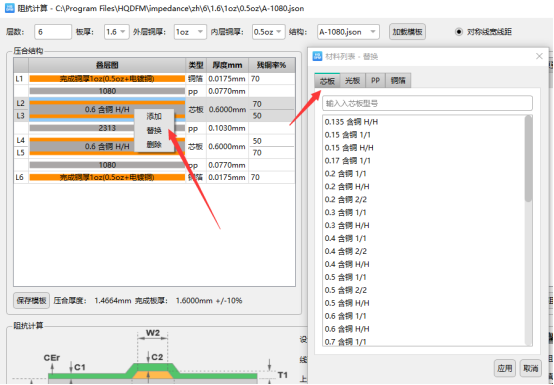This screenshot has height=385, width=554.
Task: Click the 保存模板 button
Action: click(x=31, y=301)
